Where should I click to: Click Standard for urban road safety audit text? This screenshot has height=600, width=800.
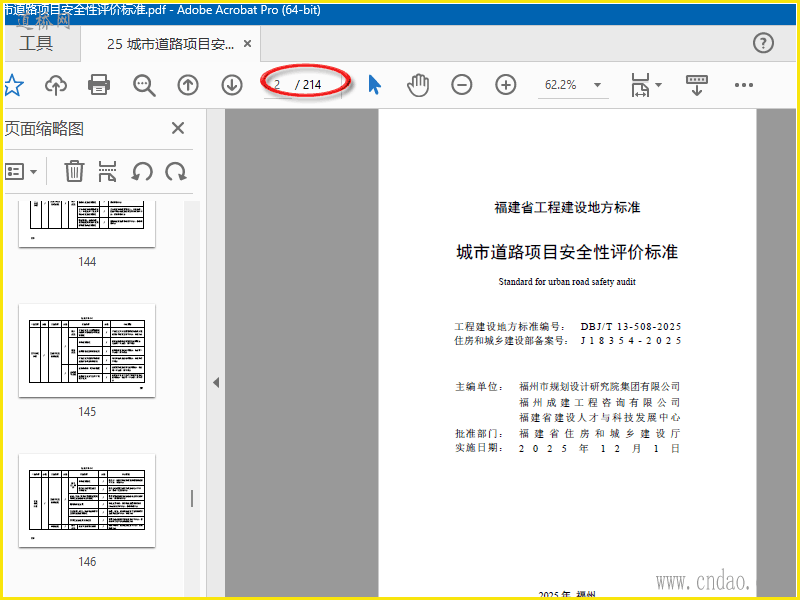click(567, 282)
